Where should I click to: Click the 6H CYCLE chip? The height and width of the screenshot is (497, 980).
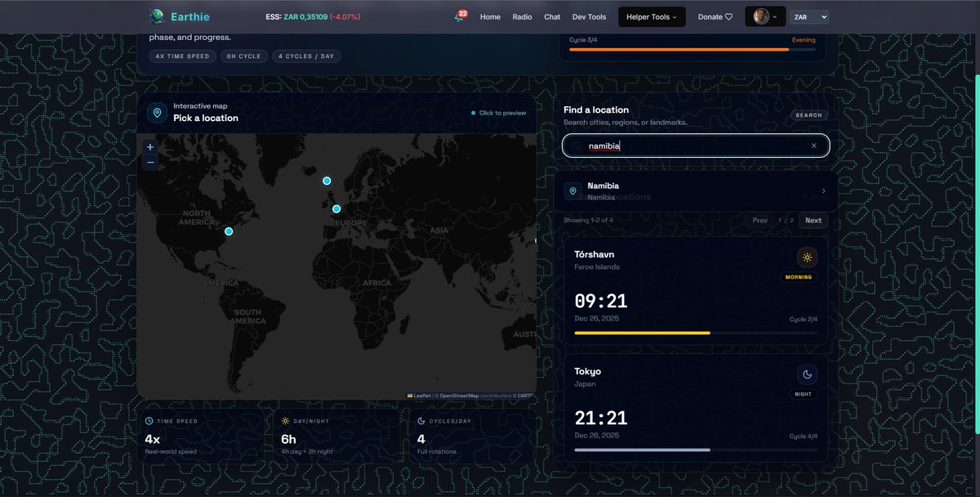244,56
